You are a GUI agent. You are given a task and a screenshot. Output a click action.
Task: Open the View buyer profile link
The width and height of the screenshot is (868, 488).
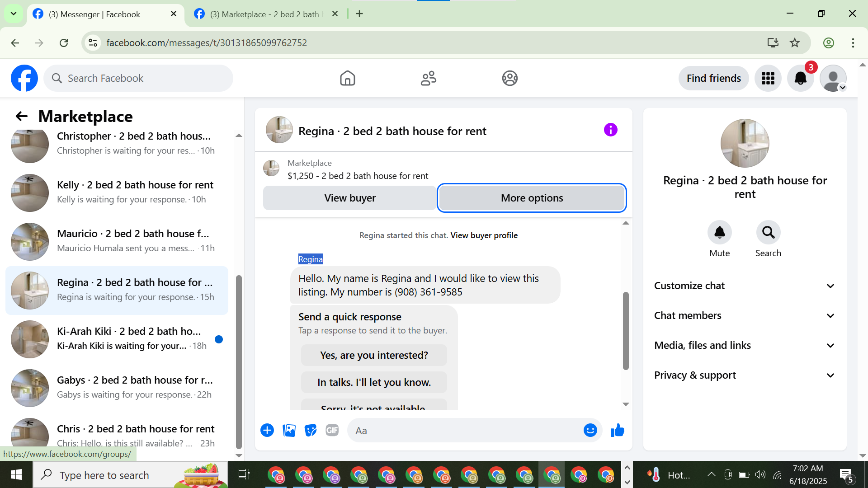coord(484,235)
